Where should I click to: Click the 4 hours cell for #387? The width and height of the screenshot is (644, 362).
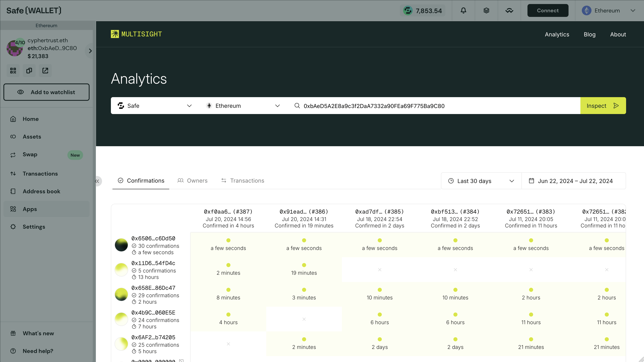tap(228, 319)
